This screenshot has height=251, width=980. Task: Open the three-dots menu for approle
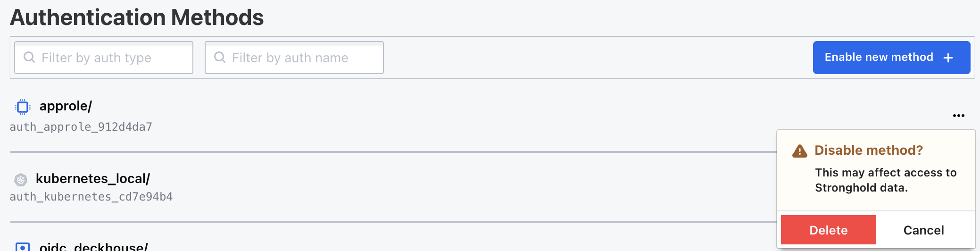pyautogui.click(x=958, y=116)
